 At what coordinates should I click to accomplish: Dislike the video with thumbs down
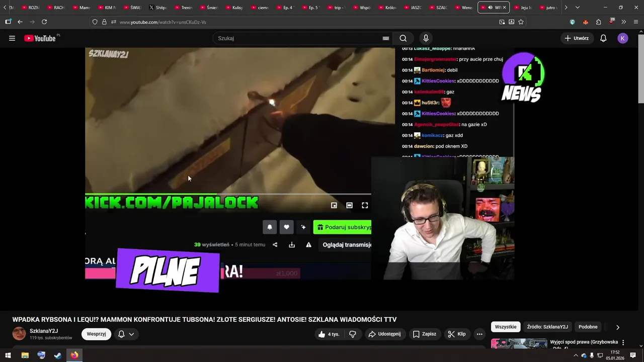click(x=353, y=334)
